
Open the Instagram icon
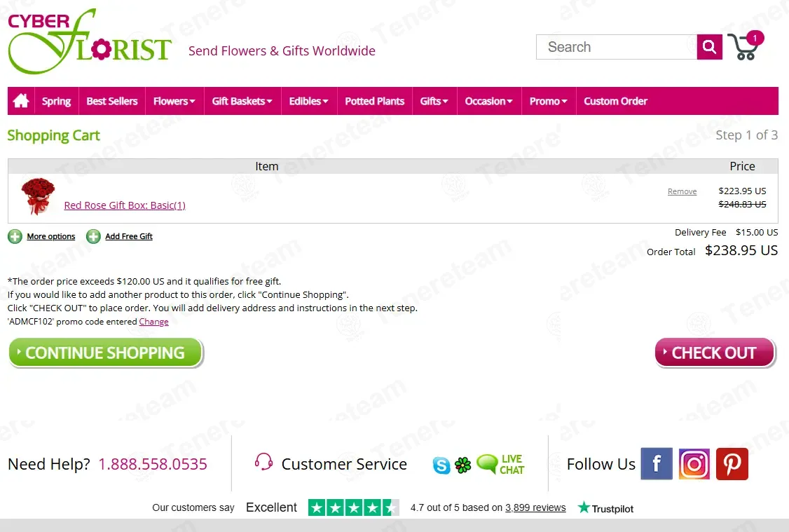coord(694,463)
